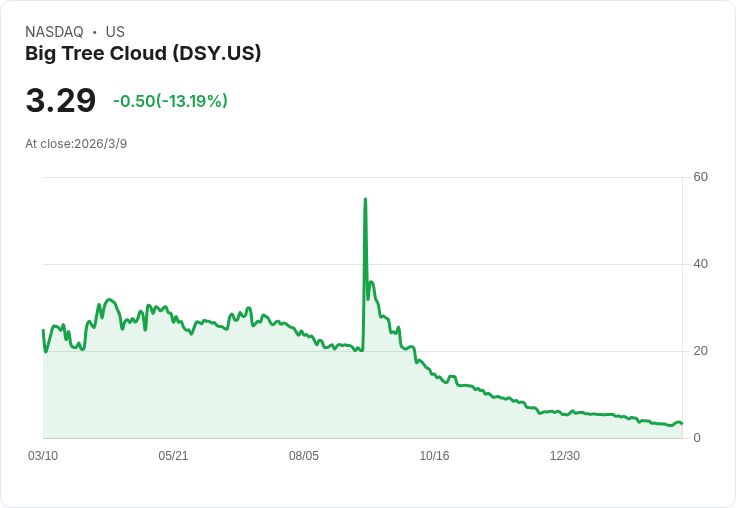This screenshot has width=736, height=508.
Task: Click the -0.50(-13.19%) price change
Action: (170, 101)
